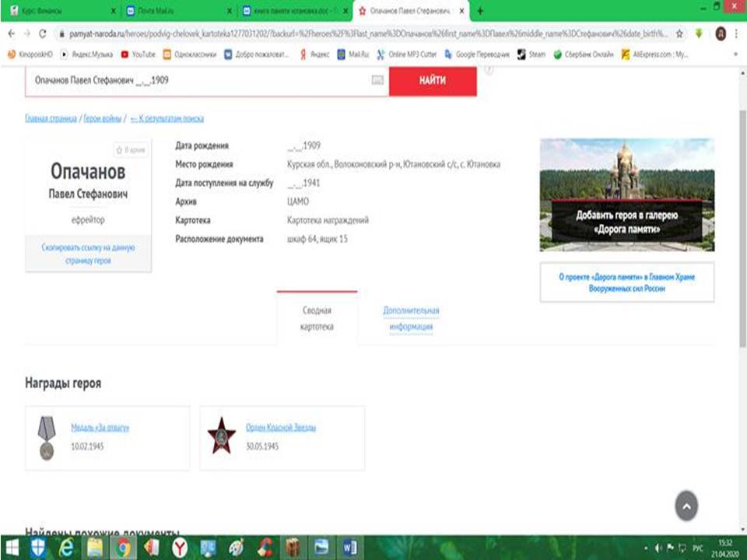Select the Опачанов Павел Стефанович tab
Image resolution: width=747 pixels, height=560 pixels.
pyautogui.click(x=411, y=11)
